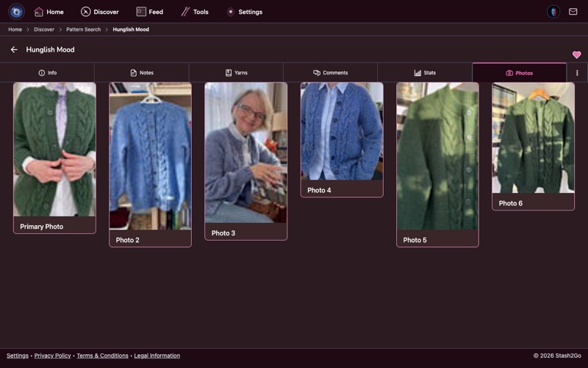Switch to the Info tab
The height and width of the screenshot is (368, 588).
tap(47, 73)
